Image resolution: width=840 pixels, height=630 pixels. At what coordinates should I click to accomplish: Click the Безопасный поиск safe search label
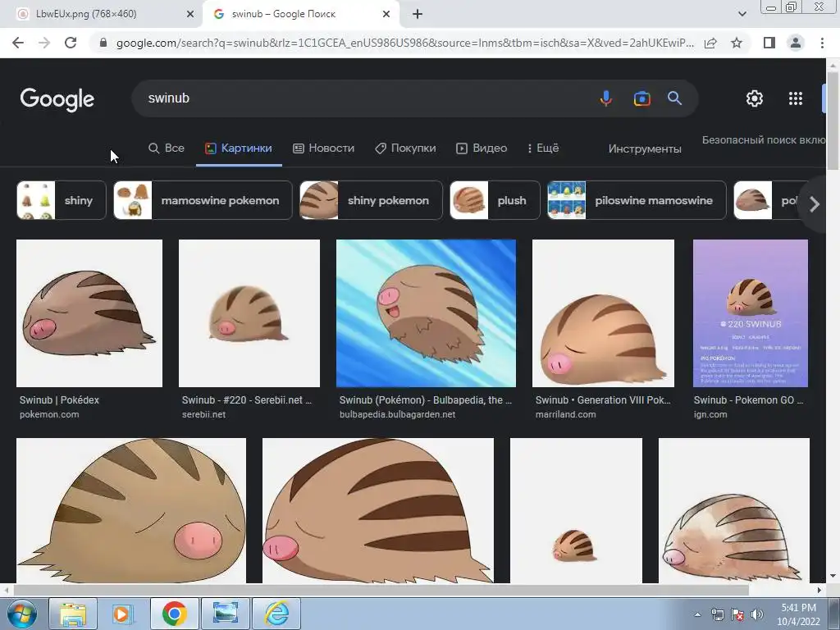pos(764,139)
